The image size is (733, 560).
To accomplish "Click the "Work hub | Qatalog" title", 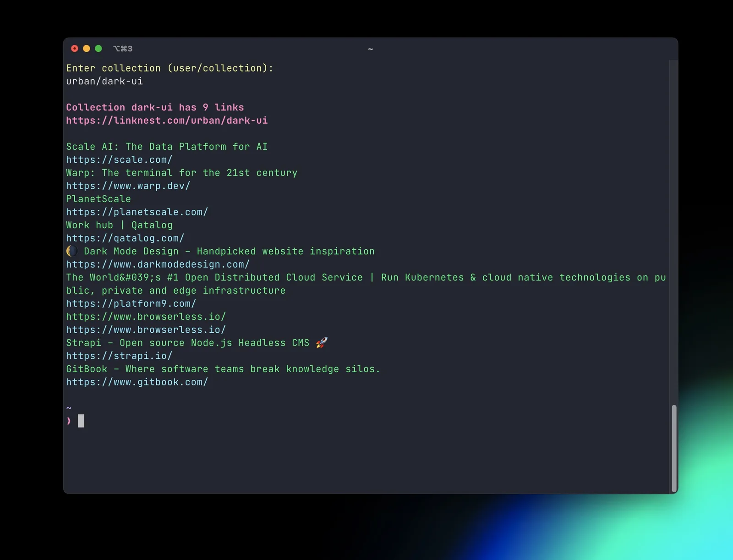I will tap(119, 225).
